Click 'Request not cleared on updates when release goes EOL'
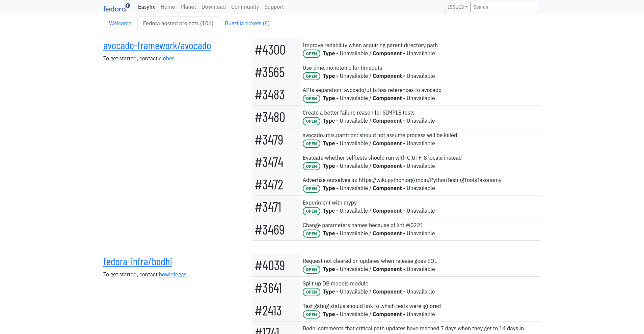The width and height of the screenshot is (644, 334). coord(370,261)
